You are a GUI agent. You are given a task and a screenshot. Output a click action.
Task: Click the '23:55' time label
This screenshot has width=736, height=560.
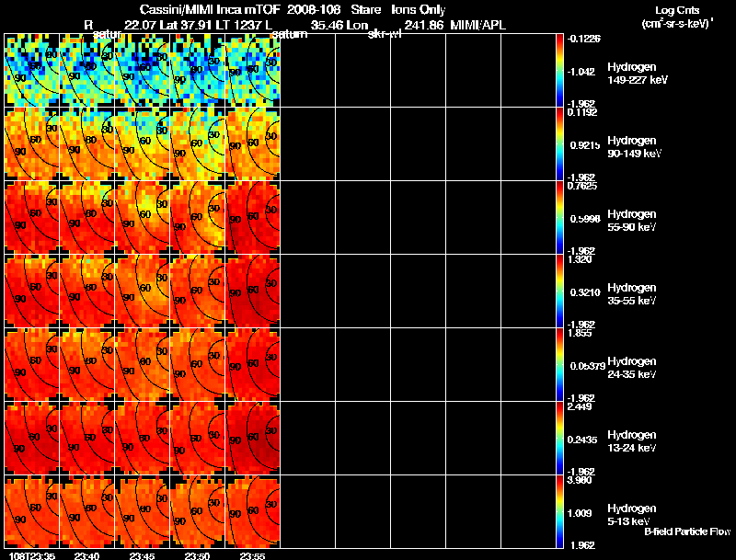click(252, 555)
